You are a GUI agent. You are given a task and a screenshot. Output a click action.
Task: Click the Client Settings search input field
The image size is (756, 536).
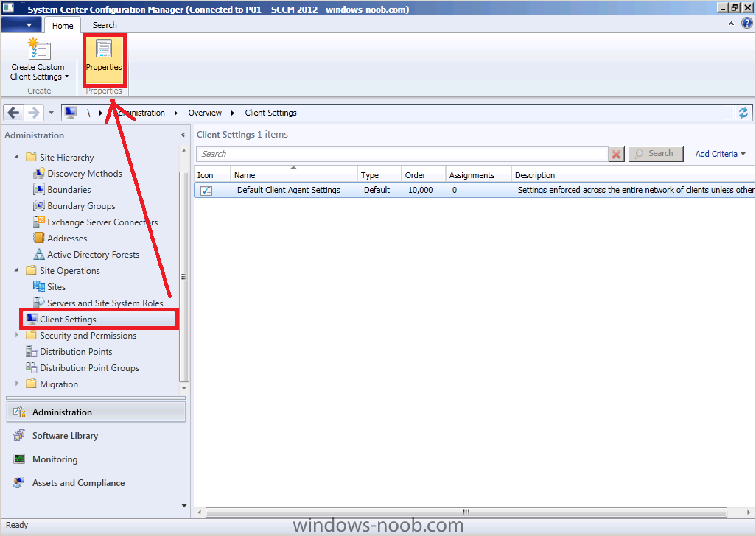coord(402,154)
